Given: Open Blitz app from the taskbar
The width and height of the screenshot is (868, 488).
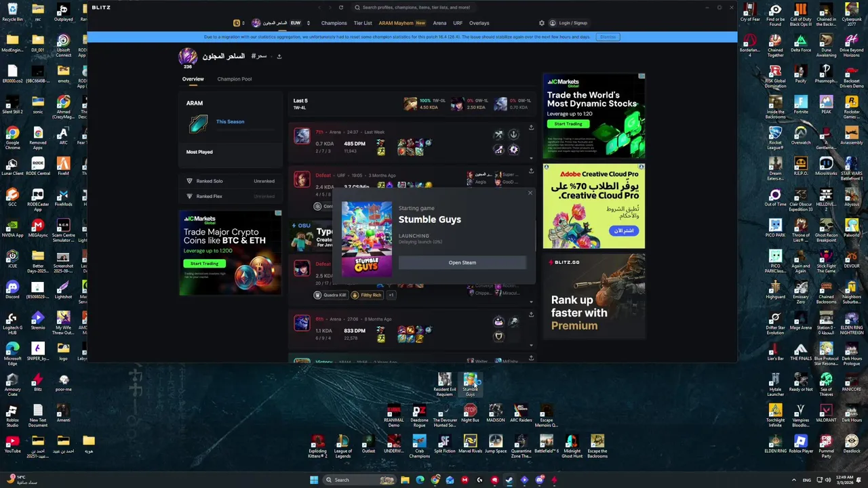Looking at the screenshot, I should [554, 480].
